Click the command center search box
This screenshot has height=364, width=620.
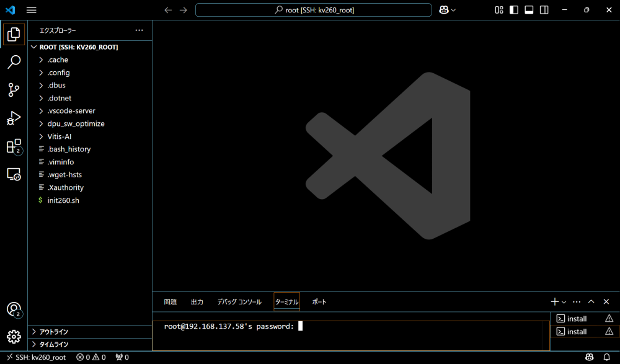coord(314,11)
